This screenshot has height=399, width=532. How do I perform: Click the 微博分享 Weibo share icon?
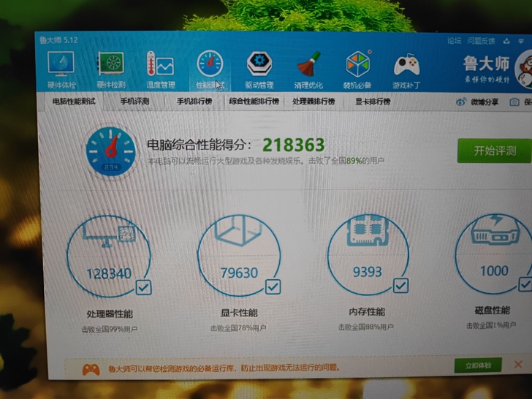[460, 102]
